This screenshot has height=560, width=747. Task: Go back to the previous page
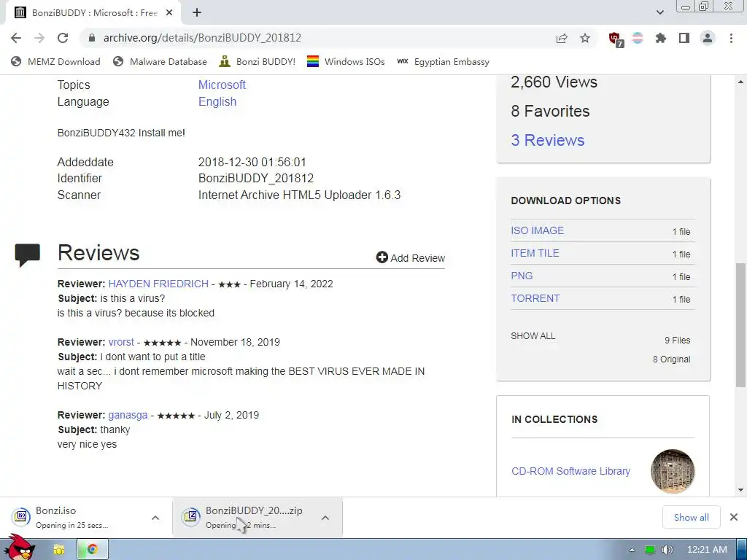[x=16, y=38]
